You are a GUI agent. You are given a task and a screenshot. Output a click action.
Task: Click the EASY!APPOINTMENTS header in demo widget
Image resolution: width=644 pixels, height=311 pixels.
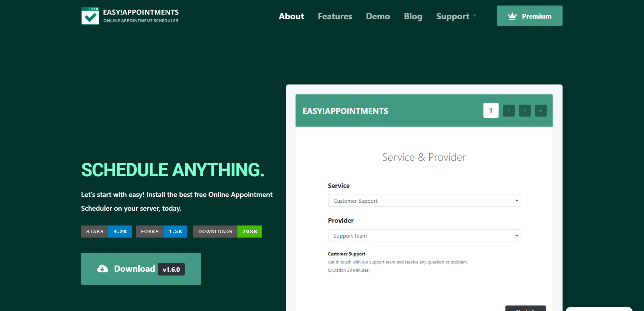345,111
